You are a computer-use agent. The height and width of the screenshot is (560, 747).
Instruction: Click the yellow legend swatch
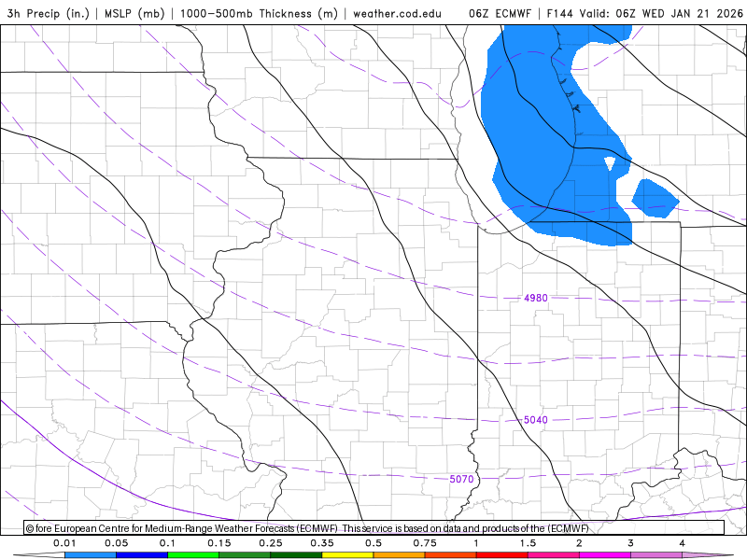347,555
